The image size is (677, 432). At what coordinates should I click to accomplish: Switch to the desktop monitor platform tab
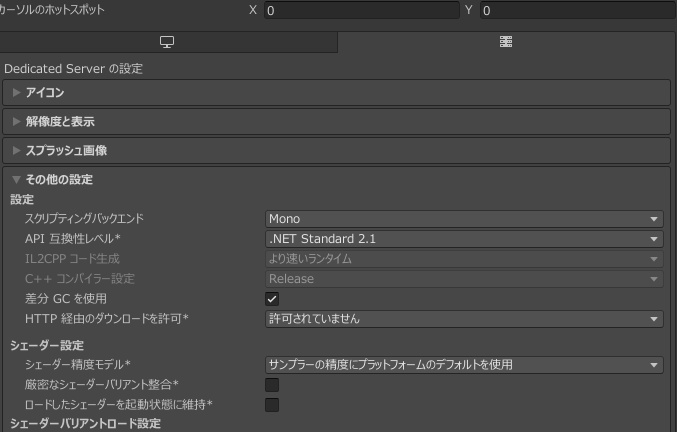coord(167,42)
